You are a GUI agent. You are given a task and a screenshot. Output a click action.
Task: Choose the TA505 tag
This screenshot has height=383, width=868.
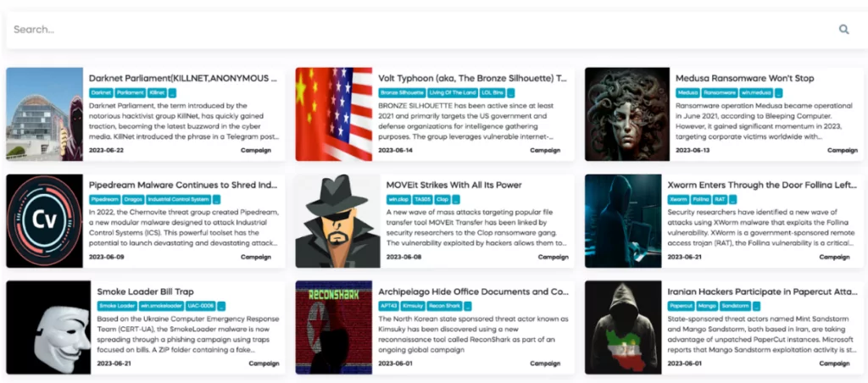pos(422,199)
